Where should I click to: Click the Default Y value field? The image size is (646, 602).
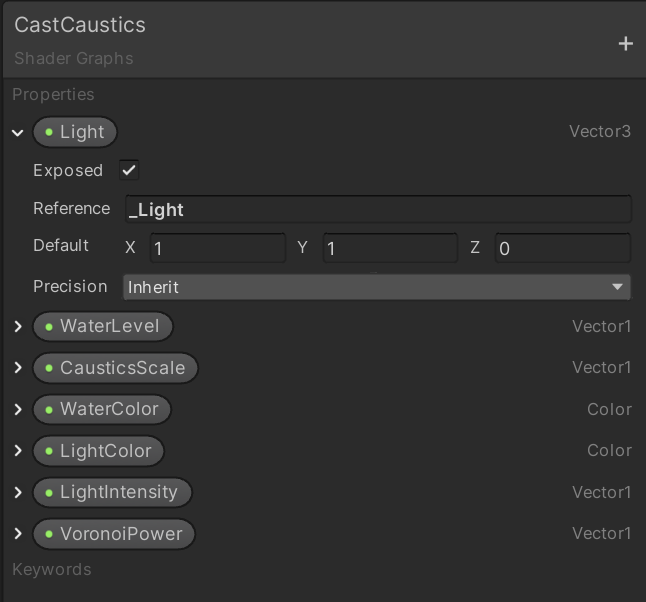tap(390, 248)
